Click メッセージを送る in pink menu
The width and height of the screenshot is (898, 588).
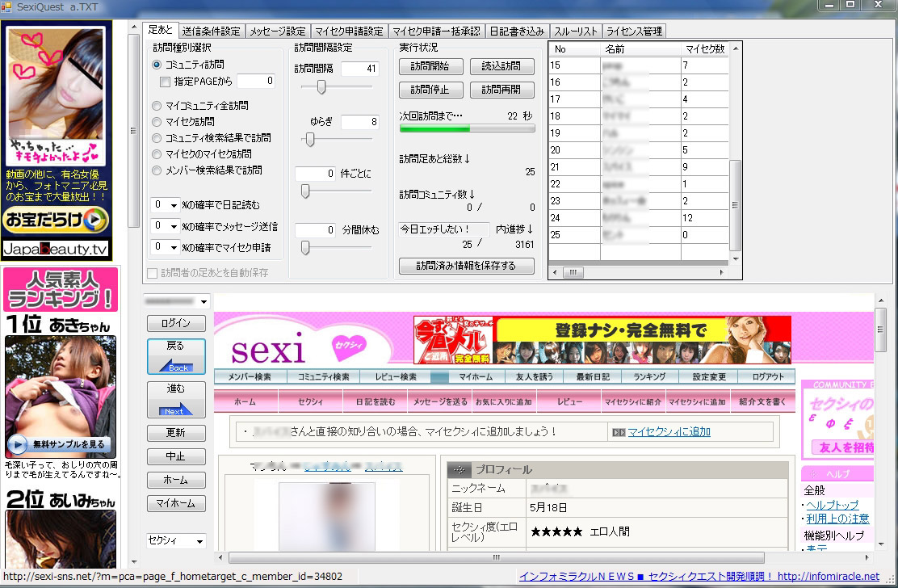tap(440, 402)
